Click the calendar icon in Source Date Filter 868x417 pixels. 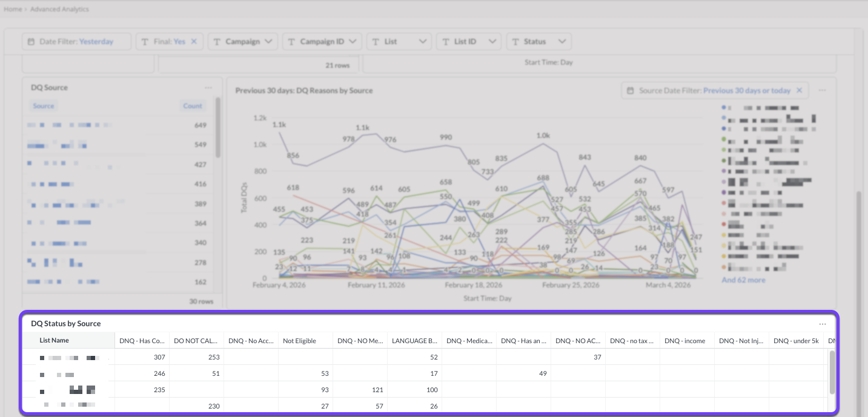632,91
